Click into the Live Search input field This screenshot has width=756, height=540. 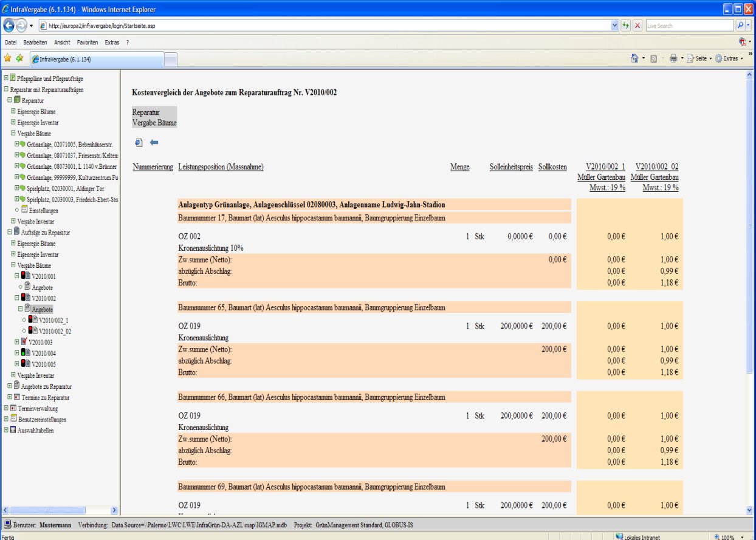pos(689,26)
